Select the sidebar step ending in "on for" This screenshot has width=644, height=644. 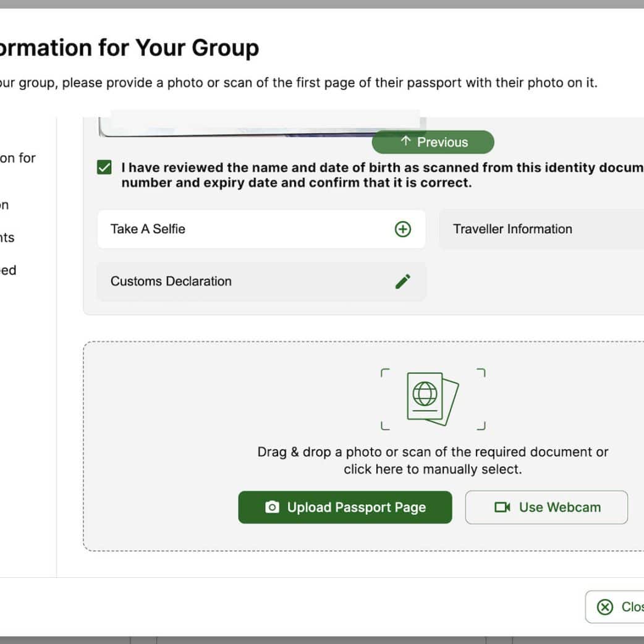point(18,158)
